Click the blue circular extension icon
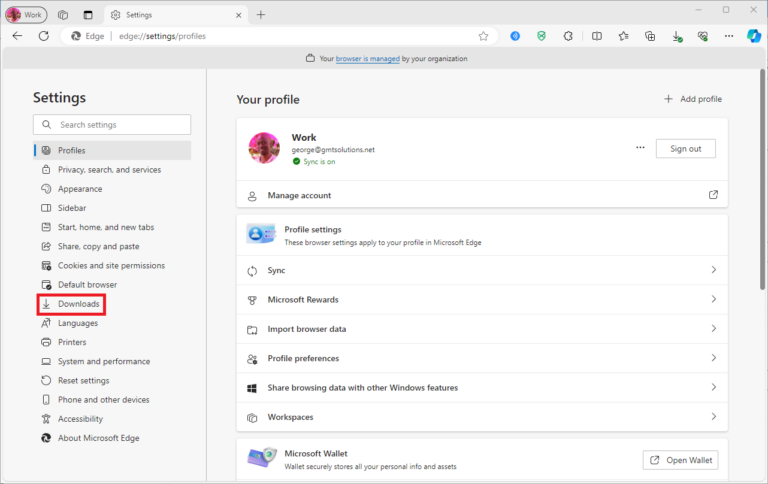Image resolution: width=768 pixels, height=484 pixels. pos(515,36)
